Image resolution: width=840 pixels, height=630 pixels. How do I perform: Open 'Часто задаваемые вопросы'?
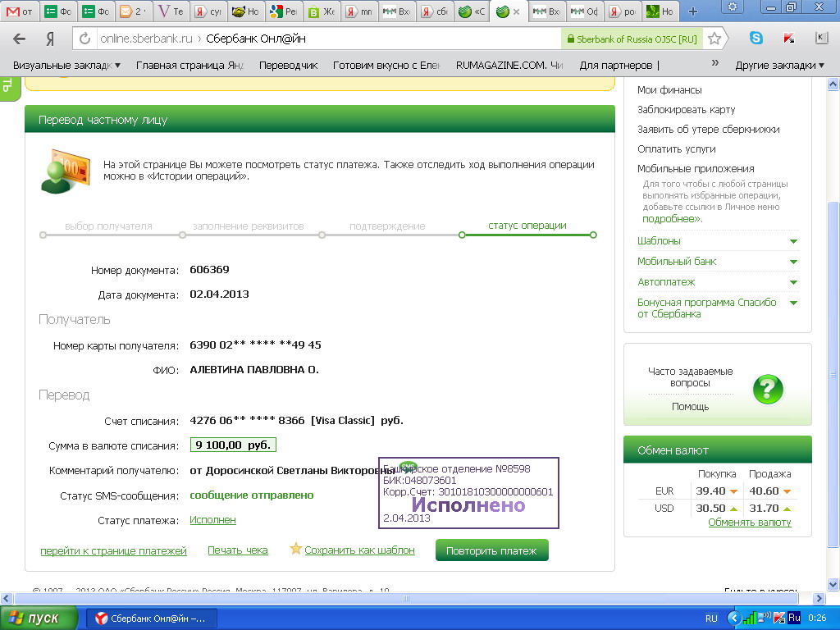point(690,377)
